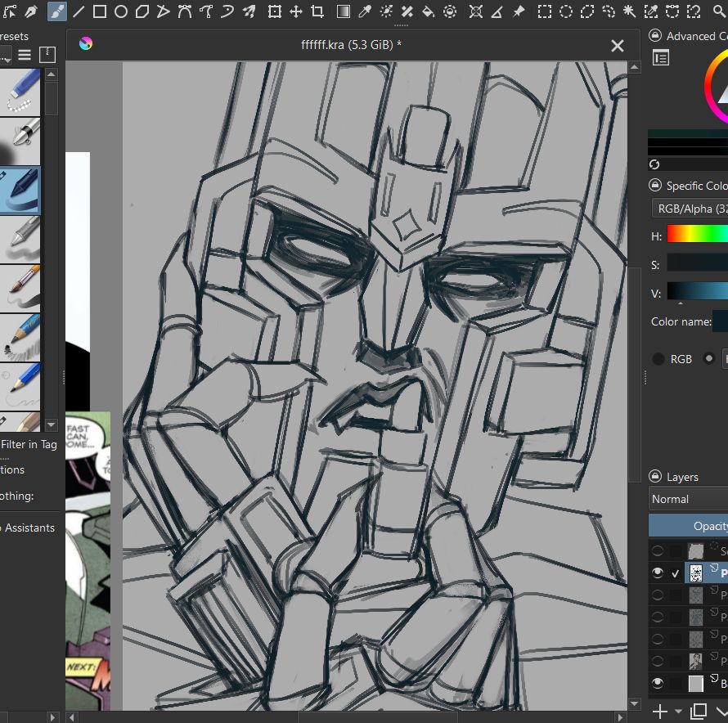This screenshot has width=728, height=723.
Task: Toggle the Layers docker lock icon
Action: pos(655,476)
